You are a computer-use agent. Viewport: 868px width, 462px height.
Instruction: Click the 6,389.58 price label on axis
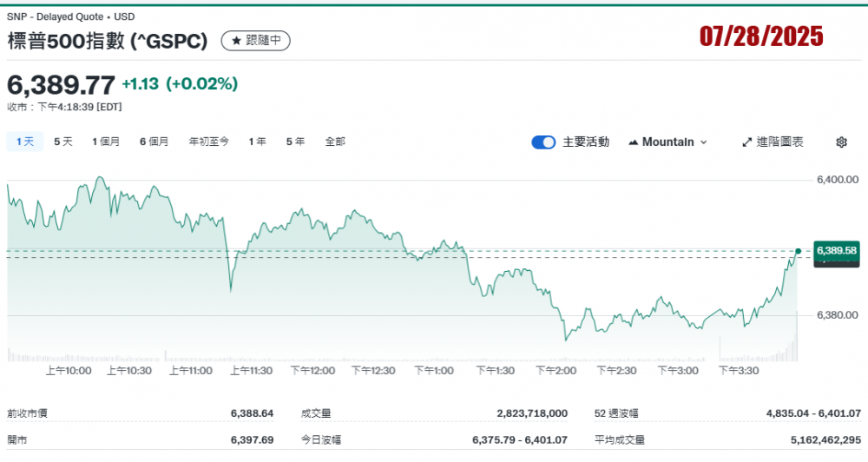point(836,251)
